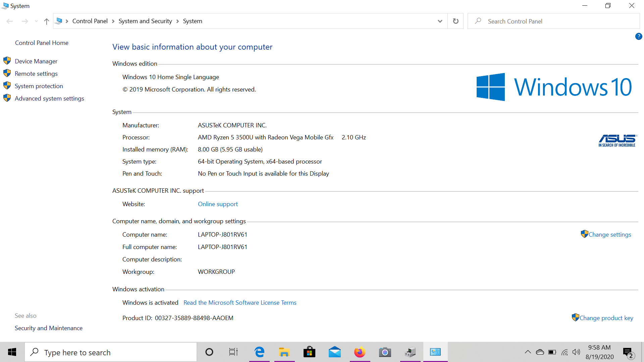Go up one level with Up arrow
The height and width of the screenshot is (362, 644).
click(47, 21)
